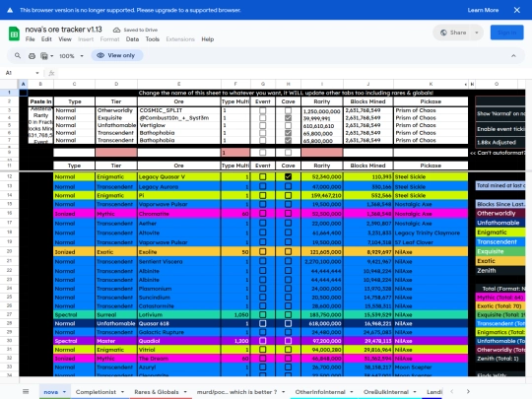This screenshot has height=399, width=532.
Task: Switch to the Completionist sheet tab
Action: click(100, 392)
